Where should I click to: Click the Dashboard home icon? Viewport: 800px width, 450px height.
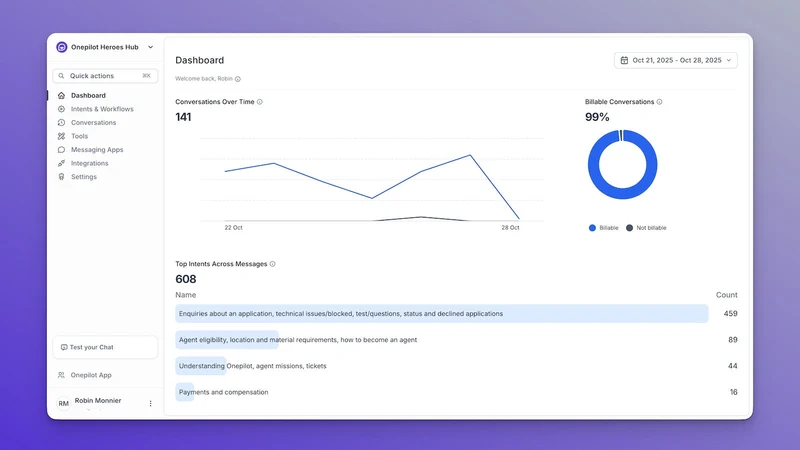point(61,95)
